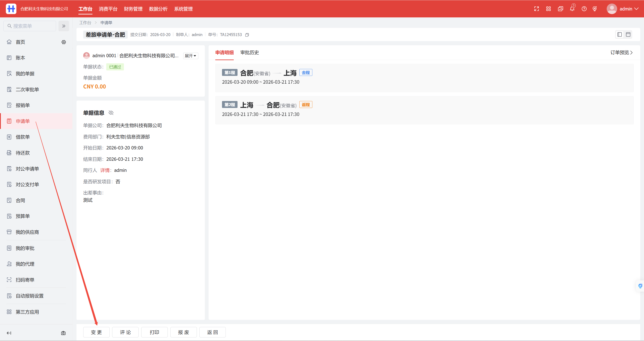Open the floating AI assistant icon
This screenshot has width=644, height=341.
pos(640,286)
